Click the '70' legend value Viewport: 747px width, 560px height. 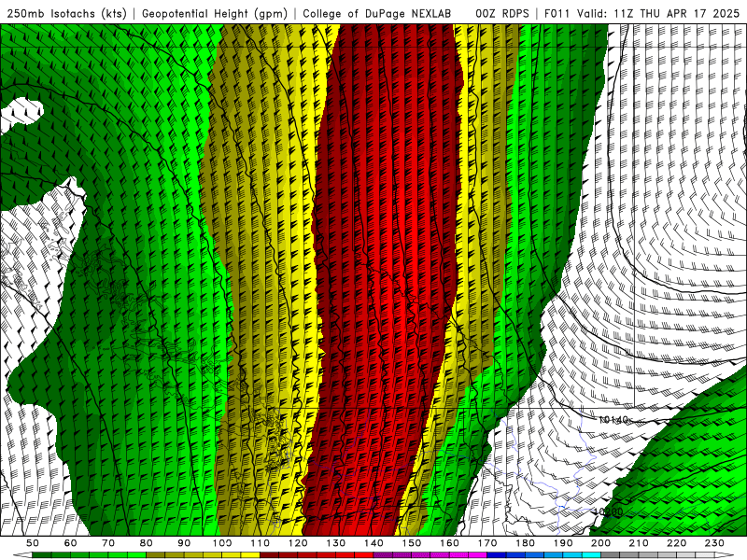(108, 543)
